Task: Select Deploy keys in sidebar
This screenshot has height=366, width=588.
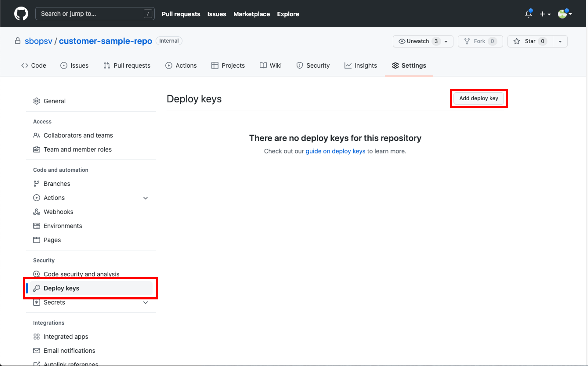Action: tap(91, 288)
